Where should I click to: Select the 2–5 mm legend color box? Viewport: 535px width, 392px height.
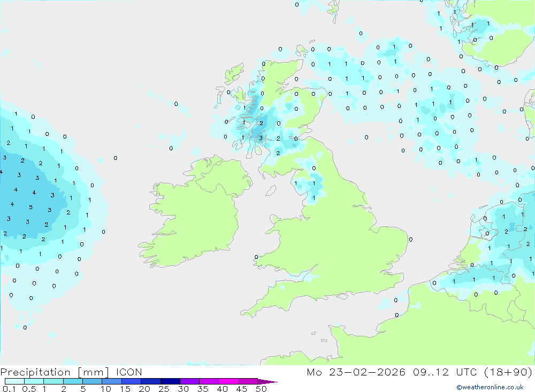(x=73, y=381)
